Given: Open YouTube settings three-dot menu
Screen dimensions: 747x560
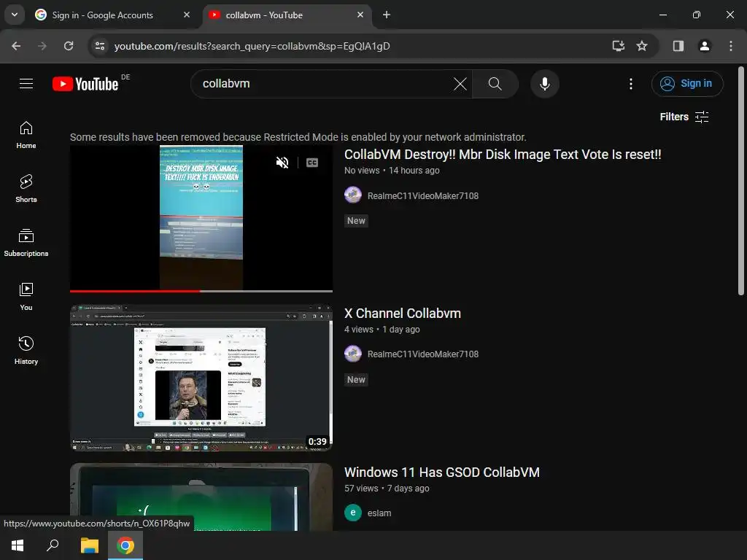Looking at the screenshot, I should pyautogui.click(x=631, y=84).
